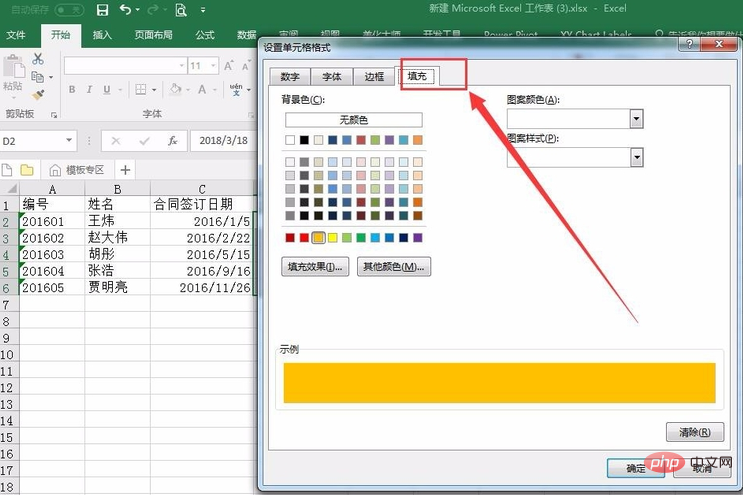
Task: Select the orange-yellow standard color swatch
Action: [318, 237]
